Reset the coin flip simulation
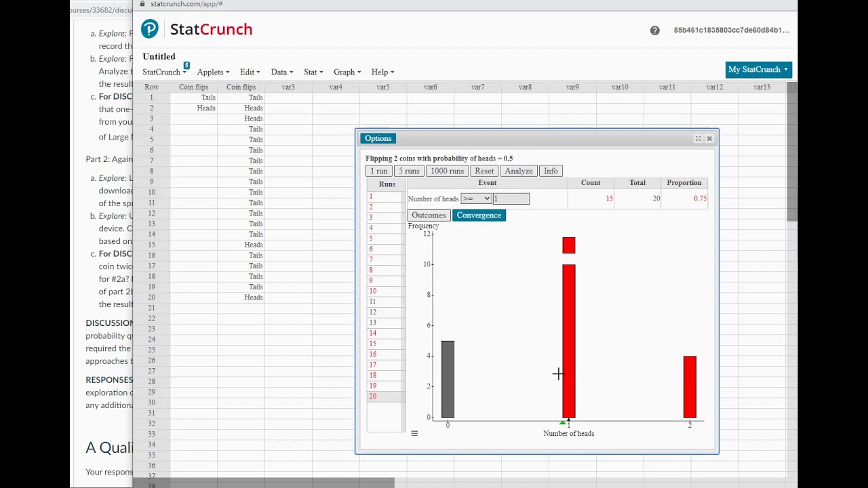Image resolution: width=868 pixels, height=488 pixels. pyautogui.click(x=484, y=171)
